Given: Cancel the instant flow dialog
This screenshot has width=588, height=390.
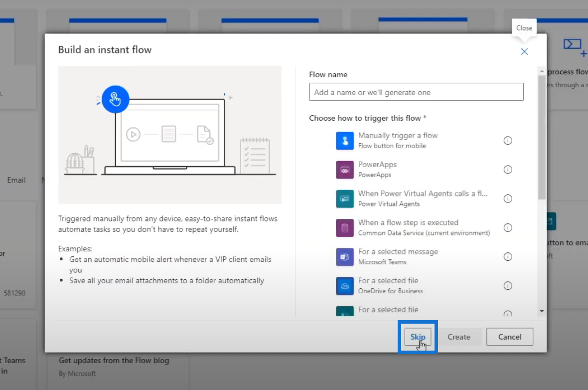Looking at the screenshot, I should pyautogui.click(x=510, y=337).
